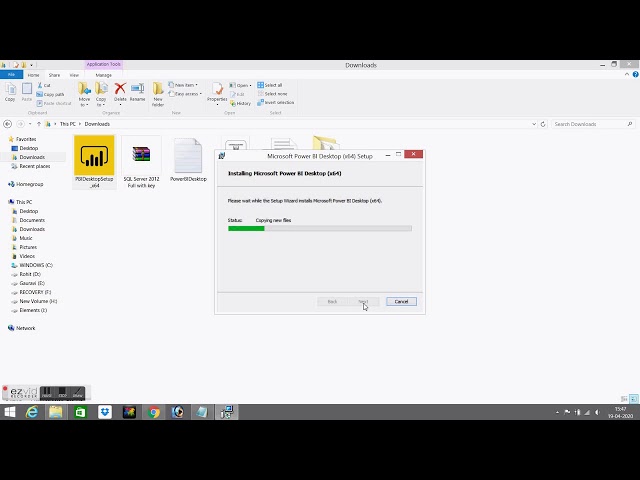Screen dimensions: 640x480
Task: Switch to large icons view button
Action: click(x=634, y=399)
